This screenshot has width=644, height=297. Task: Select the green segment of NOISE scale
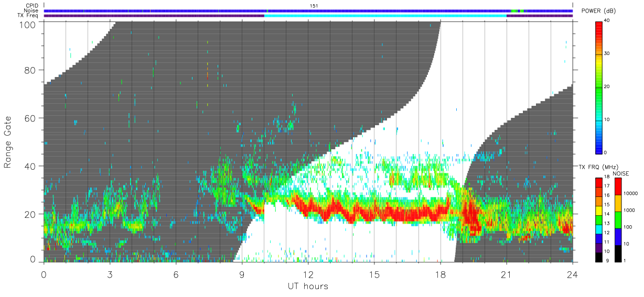click(617, 219)
